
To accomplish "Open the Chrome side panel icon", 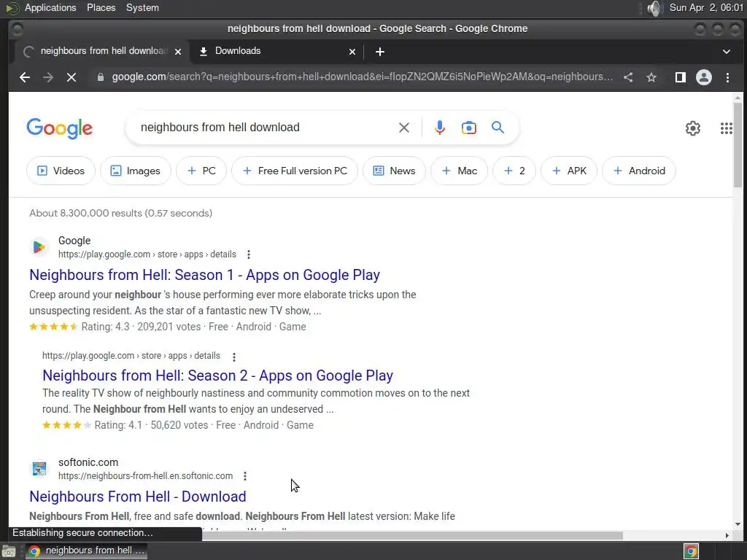I will [x=681, y=77].
